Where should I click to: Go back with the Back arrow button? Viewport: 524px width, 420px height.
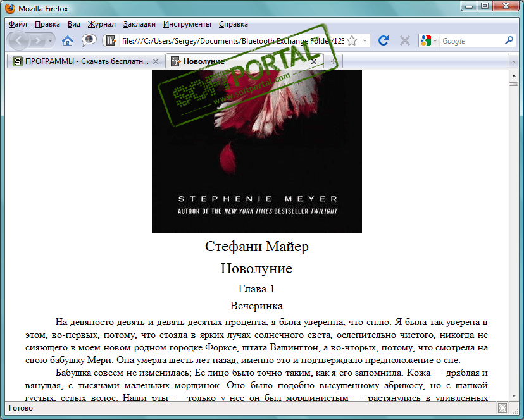19,41
